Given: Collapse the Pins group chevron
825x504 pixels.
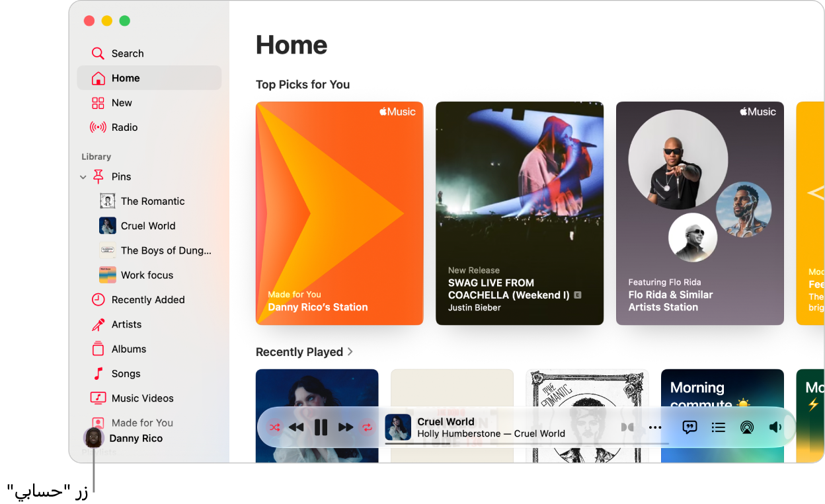Looking at the screenshot, I should pos(83,177).
